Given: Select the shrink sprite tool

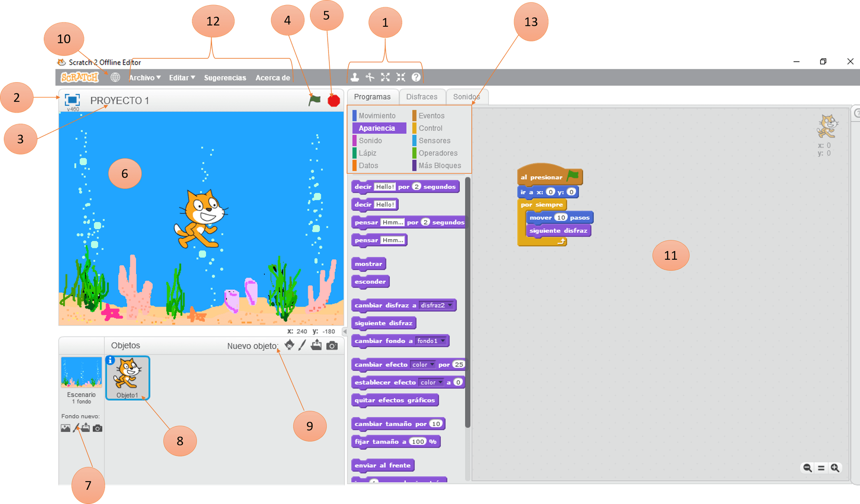Looking at the screenshot, I should (x=401, y=77).
